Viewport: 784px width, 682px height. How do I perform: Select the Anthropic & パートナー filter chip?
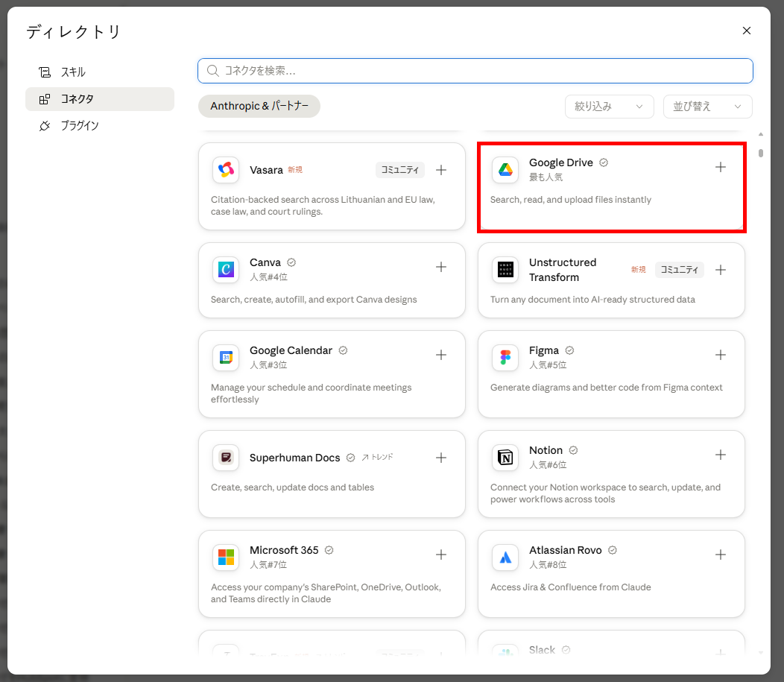point(259,106)
